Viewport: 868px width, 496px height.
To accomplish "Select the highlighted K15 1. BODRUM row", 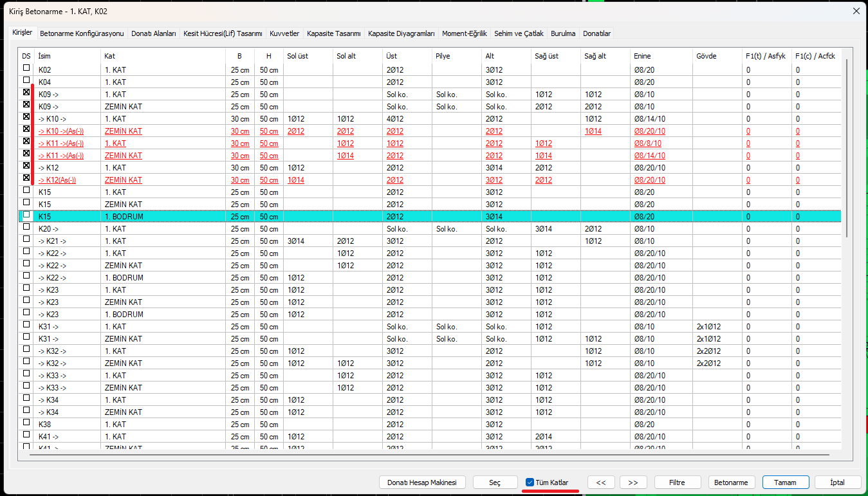I will 430,217.
